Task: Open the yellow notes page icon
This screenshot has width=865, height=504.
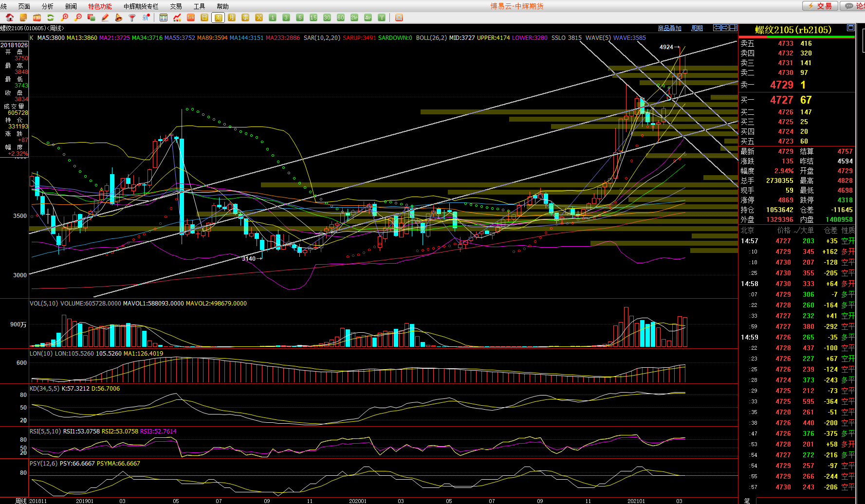Action: coord(23,18)
